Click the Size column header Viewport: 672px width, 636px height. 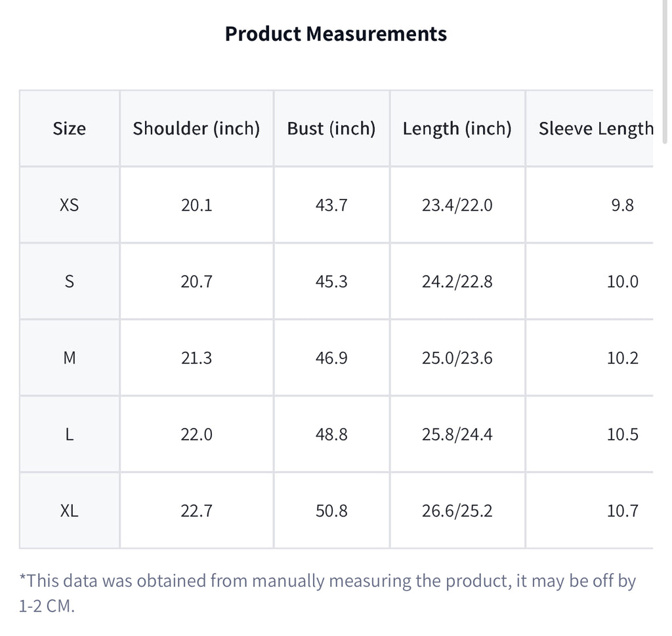(x=69, y=129)
